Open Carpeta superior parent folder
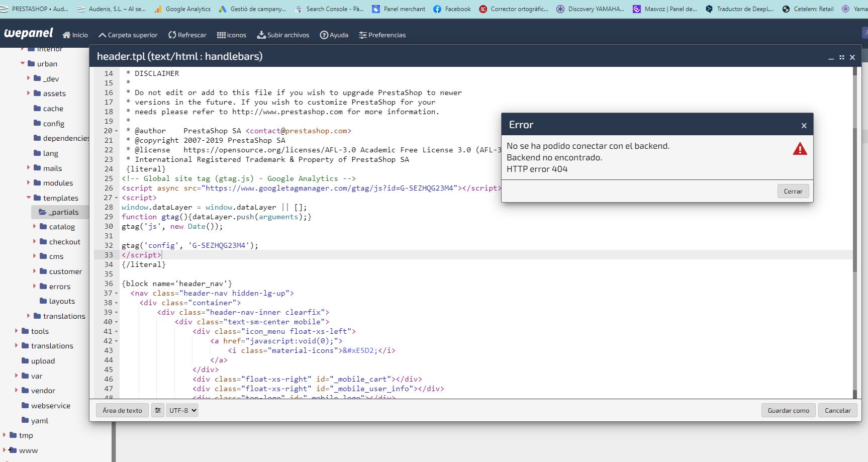 point(128,35)
